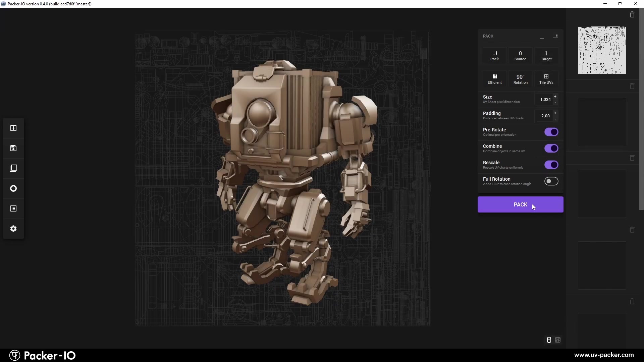This screenshot has width=644, height=362.
Task: Click the UV map thumbnail preview
Action: tap(602, 50)
